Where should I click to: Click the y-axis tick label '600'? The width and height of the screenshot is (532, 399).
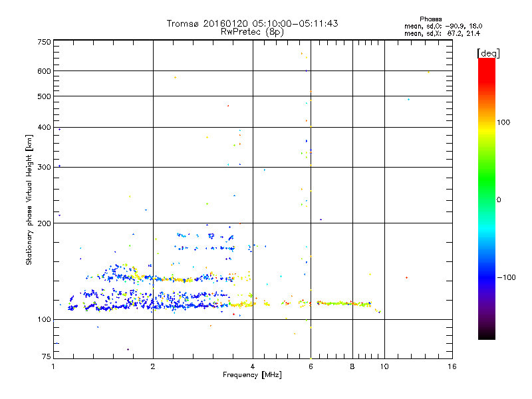[x=44, y=71]
